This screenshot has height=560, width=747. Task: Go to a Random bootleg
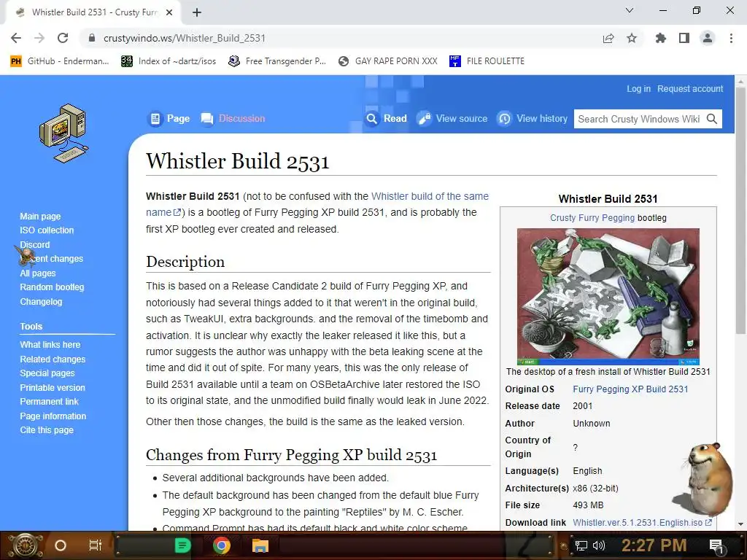tap(52, 287)
